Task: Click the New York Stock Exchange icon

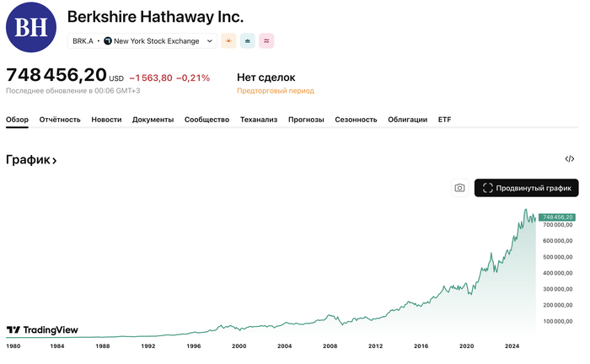Action: (108, 40)
